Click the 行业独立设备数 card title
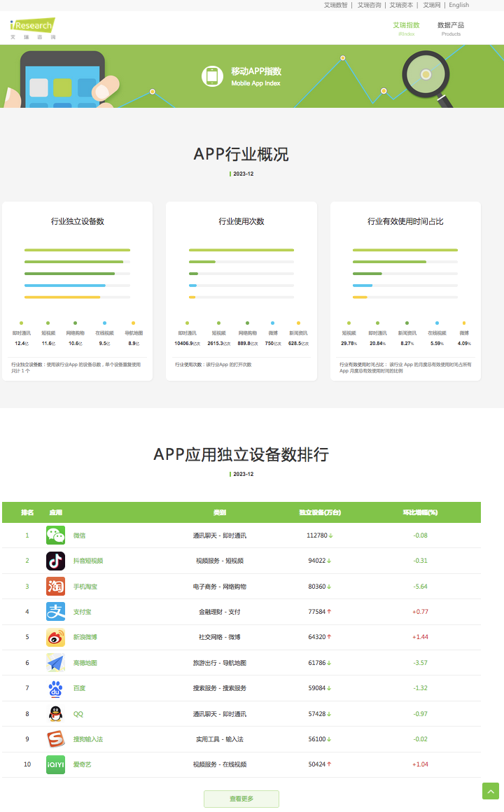The width and height of the screenshot is (504, 812). pyautogui.click(x=78, y=222)
